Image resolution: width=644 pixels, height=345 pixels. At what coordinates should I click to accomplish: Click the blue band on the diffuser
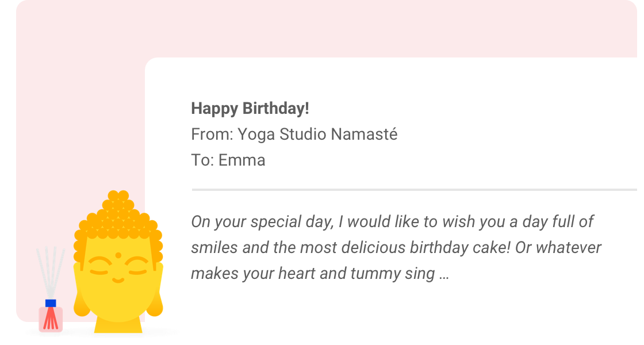(51, 303)
